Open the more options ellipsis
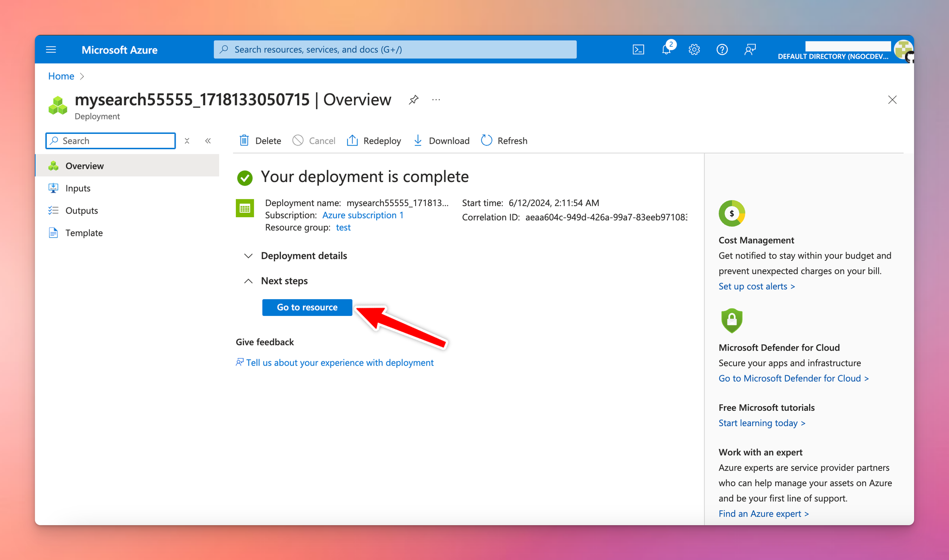Screen dimensions: 949x560 pos(436,100)
